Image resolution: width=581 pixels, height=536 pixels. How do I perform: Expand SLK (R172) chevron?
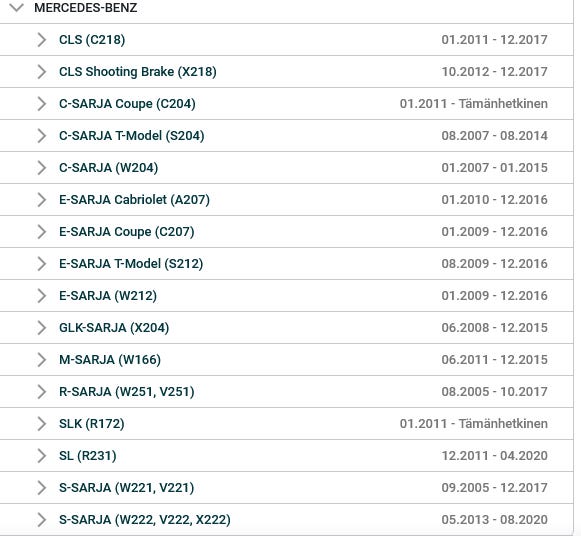[42, 424]
